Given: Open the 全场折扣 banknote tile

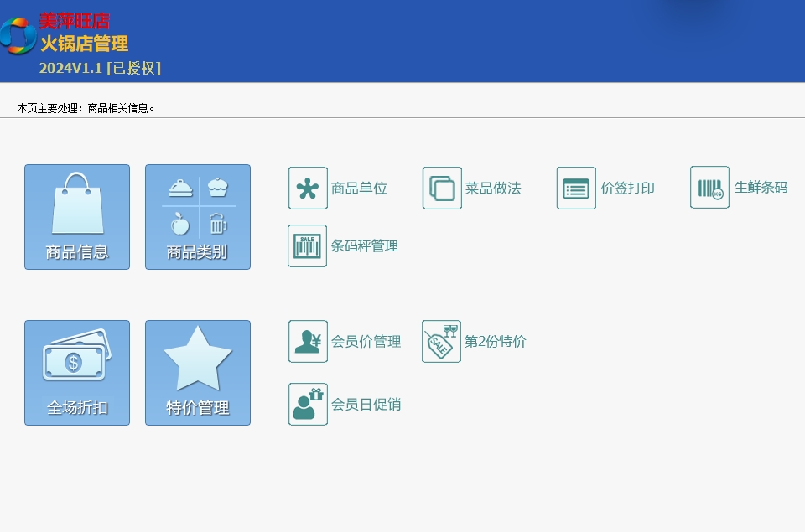Looking at the screenshot, I should [77, 372].
